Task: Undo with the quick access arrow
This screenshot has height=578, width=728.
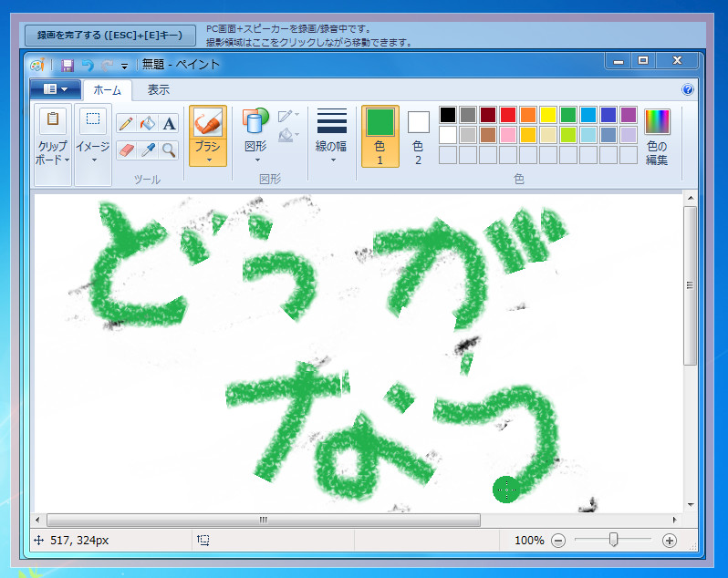Action: tap(88, 66)
